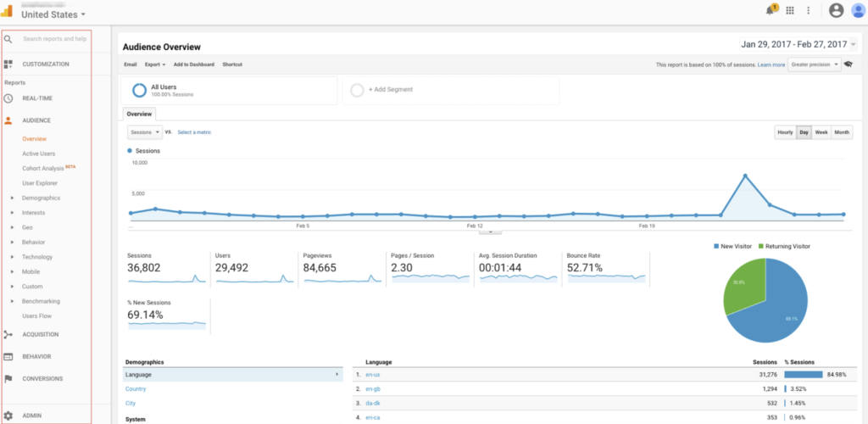Open the Conversions flag icon
The width and height of the screenshot is (868, 424).
pyautogui.click(x=8, y=378)
